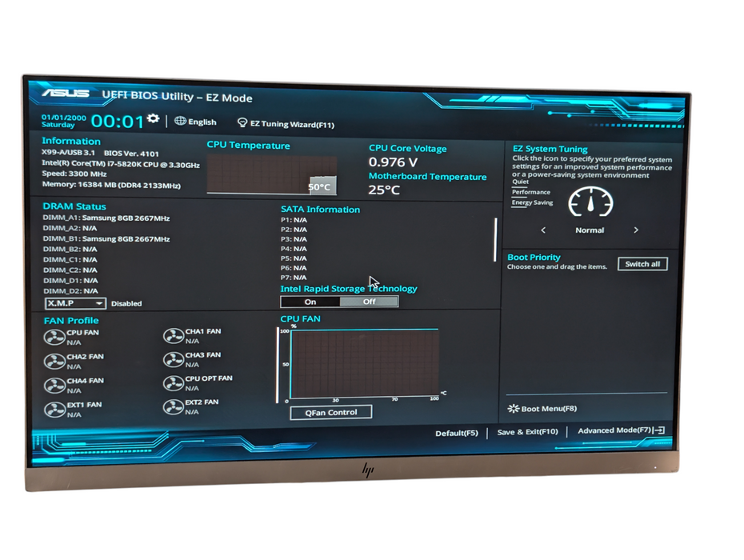Image resolution: width=744 pixels, height=560 pixels.
Task: Click Save & Exit(F10)
Action: [527, 432]
